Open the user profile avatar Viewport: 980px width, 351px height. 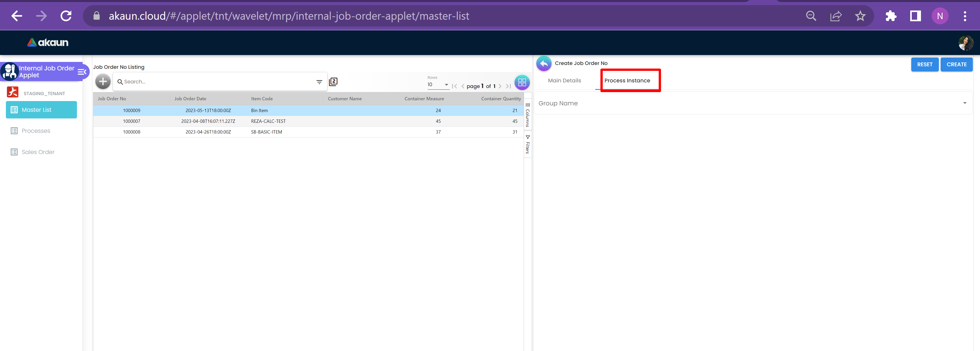(x=965, y=43)
